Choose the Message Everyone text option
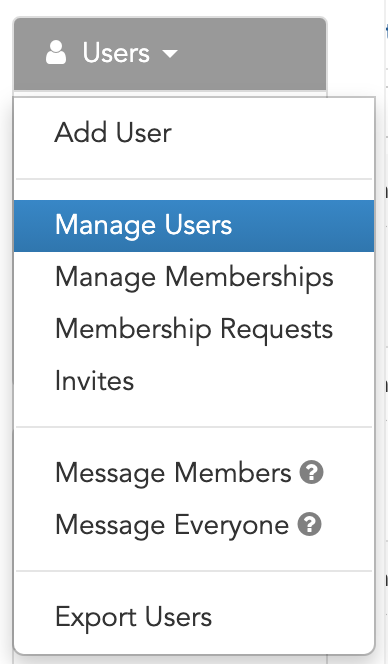Screen dimensions: 388x664 [x=172, y=525]
